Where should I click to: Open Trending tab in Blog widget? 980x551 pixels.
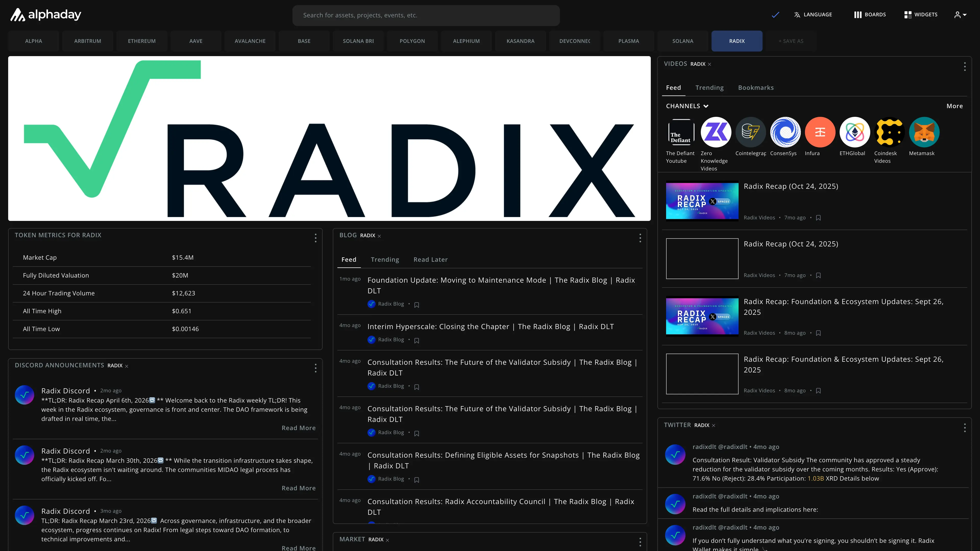point(385,260)
